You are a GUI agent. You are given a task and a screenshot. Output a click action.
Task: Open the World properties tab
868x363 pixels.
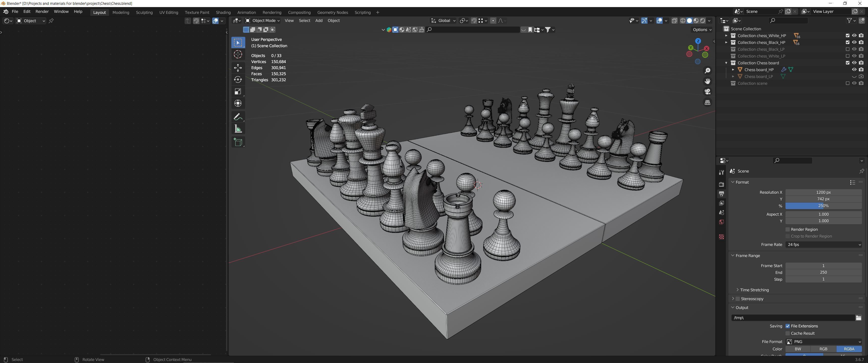coord(721,222)
